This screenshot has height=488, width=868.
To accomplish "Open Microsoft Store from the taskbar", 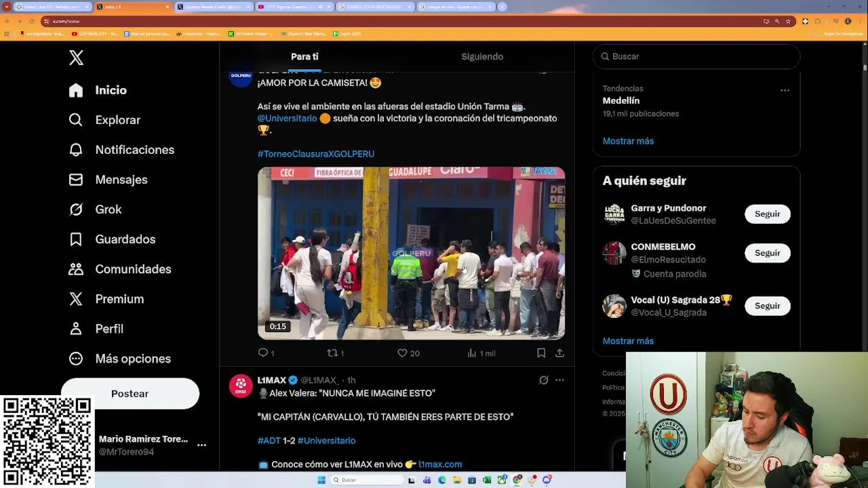I will pyautogui.click(x=472, y=480).
